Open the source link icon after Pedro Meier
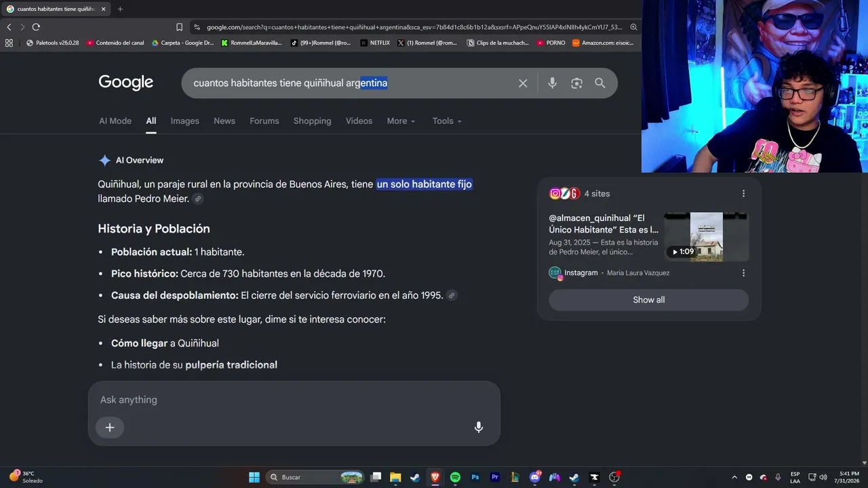 click(197, 199)
